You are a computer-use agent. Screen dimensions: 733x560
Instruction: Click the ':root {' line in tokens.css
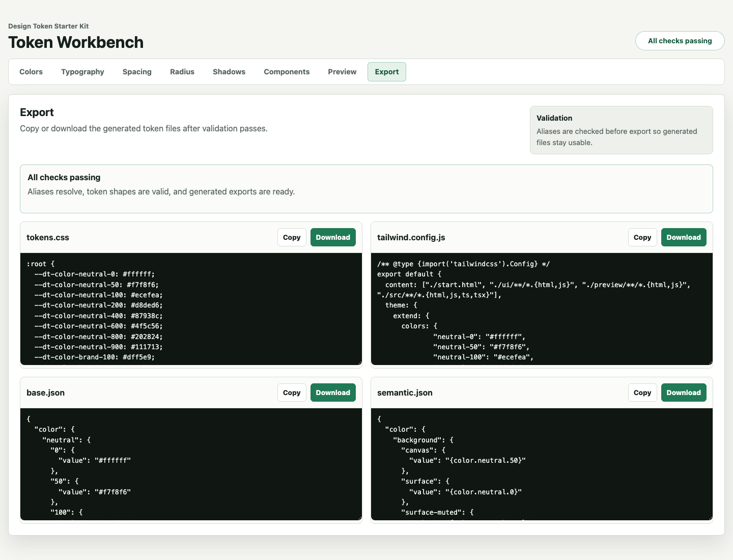[x=40, y=264]
